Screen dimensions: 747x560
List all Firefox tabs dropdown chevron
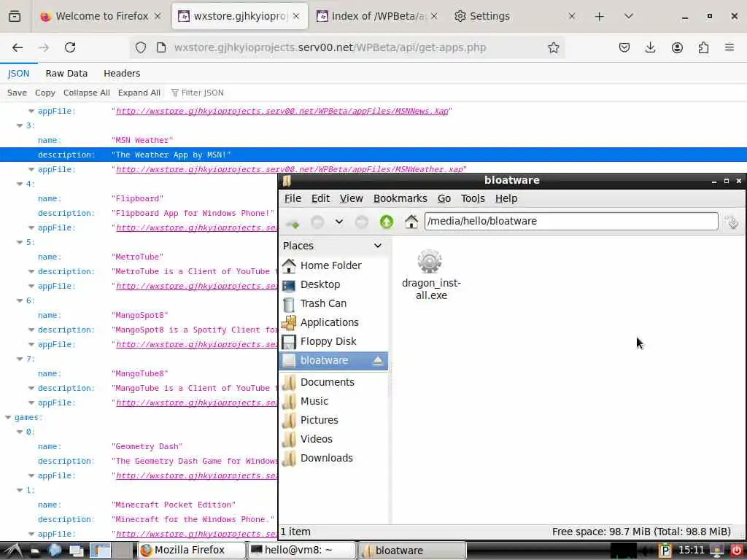629,16
